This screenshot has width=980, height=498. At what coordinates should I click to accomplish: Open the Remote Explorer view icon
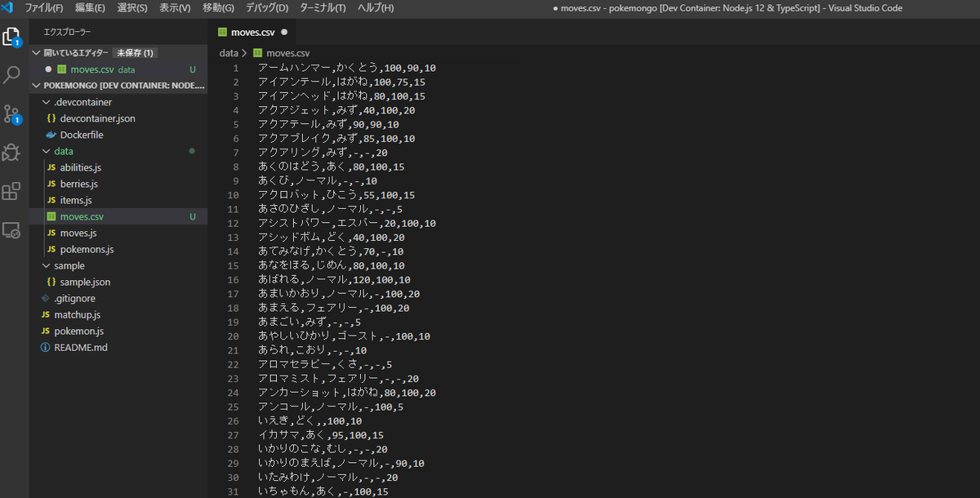12,230
